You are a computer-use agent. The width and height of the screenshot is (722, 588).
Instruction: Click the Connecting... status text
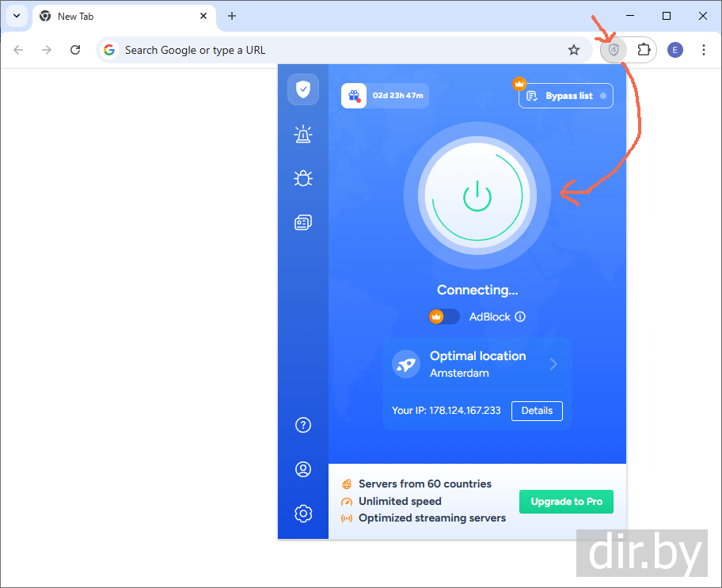[x=477, y=290]
